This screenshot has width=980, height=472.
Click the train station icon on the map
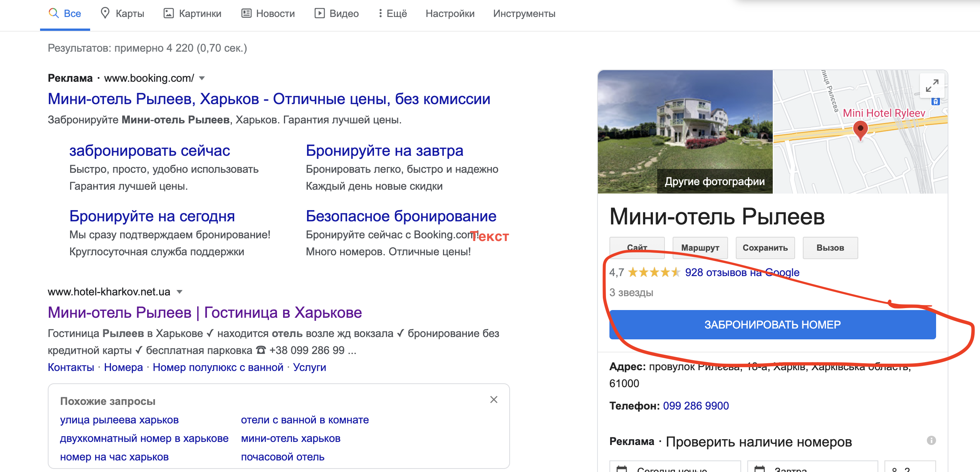(x=935, y=102)
